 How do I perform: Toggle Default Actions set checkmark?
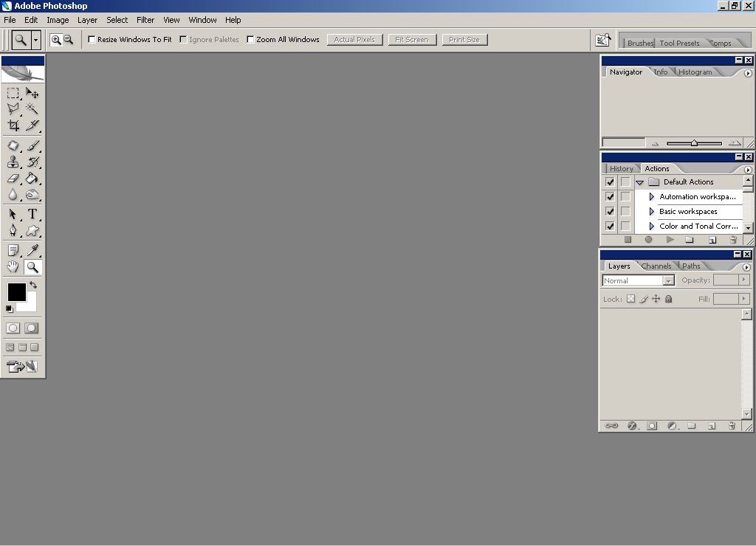click(610, 182)
